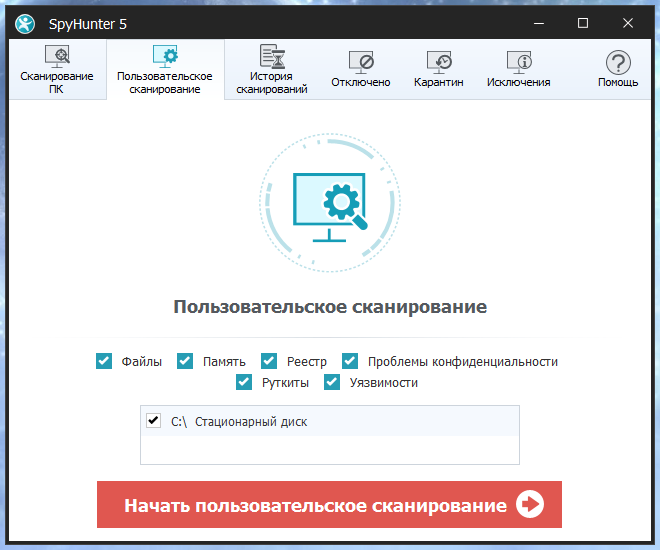660x550 pixels.
Task: Select the C:\ Стационарный диск row text
Action: (x=239, y=421)
